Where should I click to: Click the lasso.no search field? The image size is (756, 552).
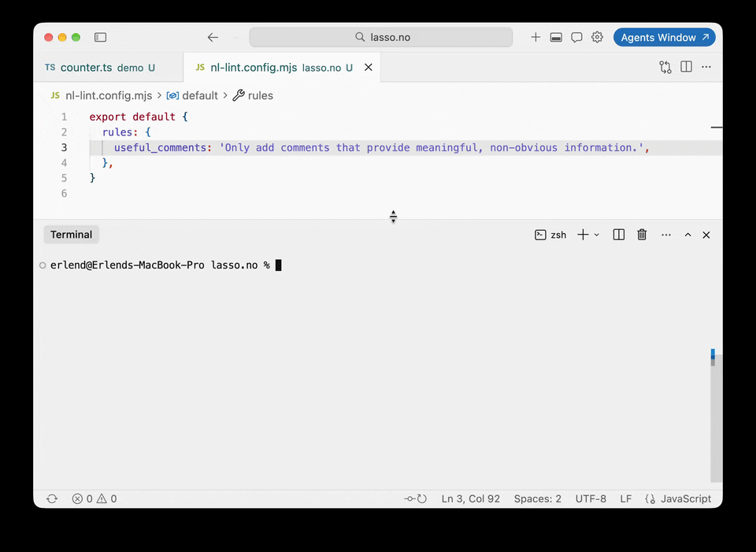tap(381, 37)
